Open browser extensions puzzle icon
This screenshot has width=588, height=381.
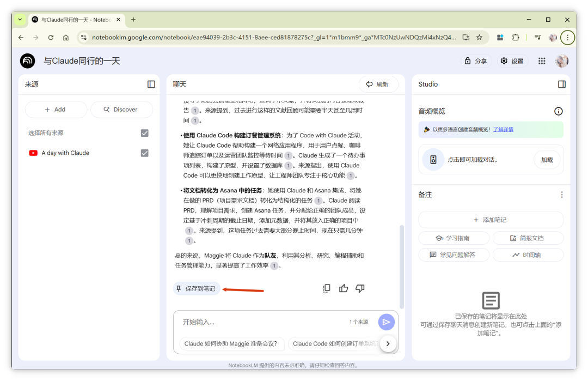coord(516,38)
